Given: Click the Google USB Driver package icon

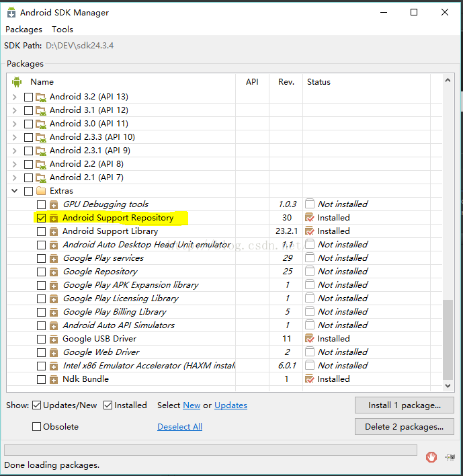Looking at the screenshot, I should [x=54, y=339].
